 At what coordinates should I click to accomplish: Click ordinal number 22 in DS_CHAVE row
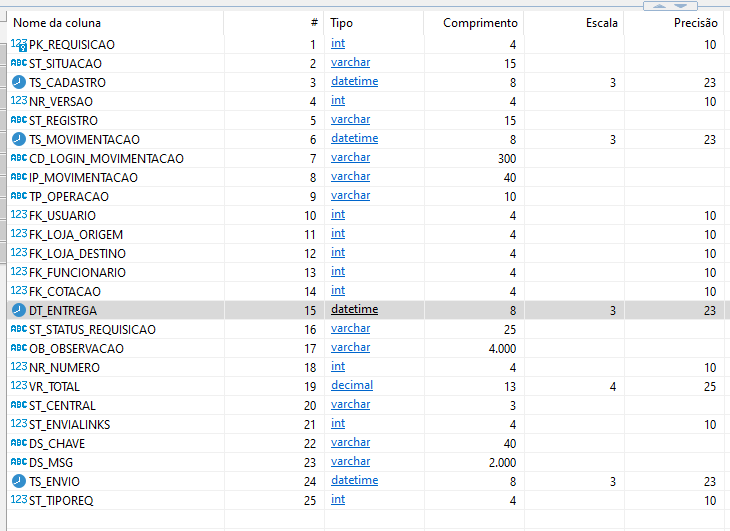pos(310,444)
